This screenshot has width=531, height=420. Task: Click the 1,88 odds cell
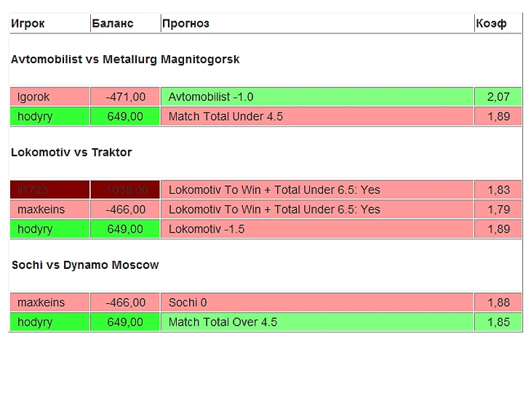[x=498, y=302]
